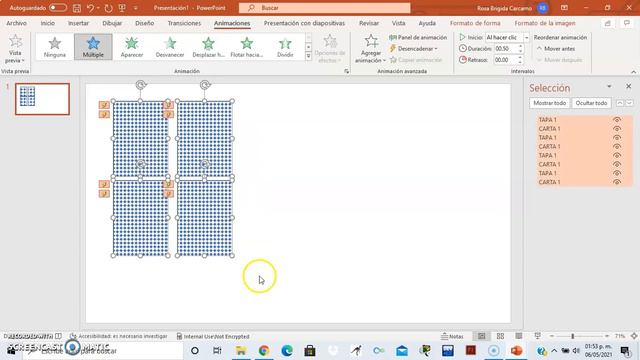Screen dimensions: 640x360
Task: Open File Explorer from the taskbar
Action: 241,350
